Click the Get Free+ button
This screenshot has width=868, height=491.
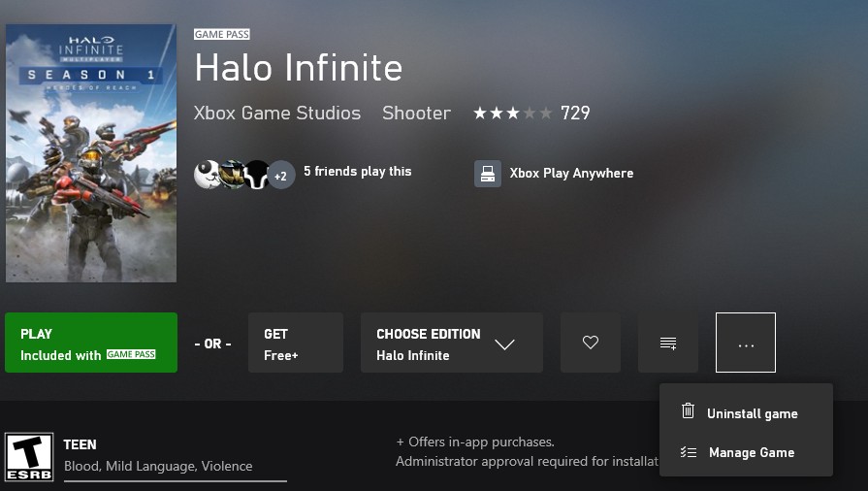click(296, 343)
